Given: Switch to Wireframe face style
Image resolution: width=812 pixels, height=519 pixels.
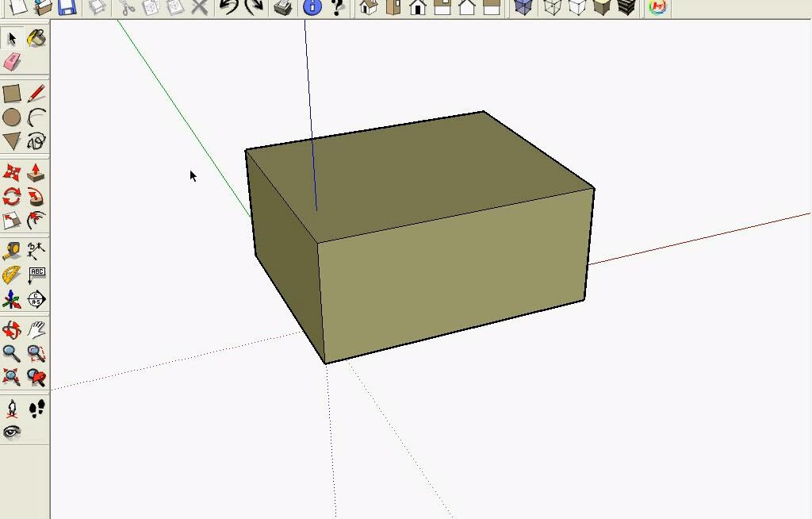Looking at the screenshot, I should (x=553, y=8).
